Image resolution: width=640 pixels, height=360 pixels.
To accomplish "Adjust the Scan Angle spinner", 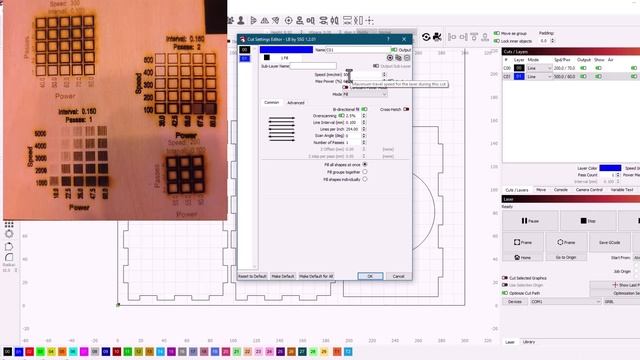I will click(x=364, y=136).
